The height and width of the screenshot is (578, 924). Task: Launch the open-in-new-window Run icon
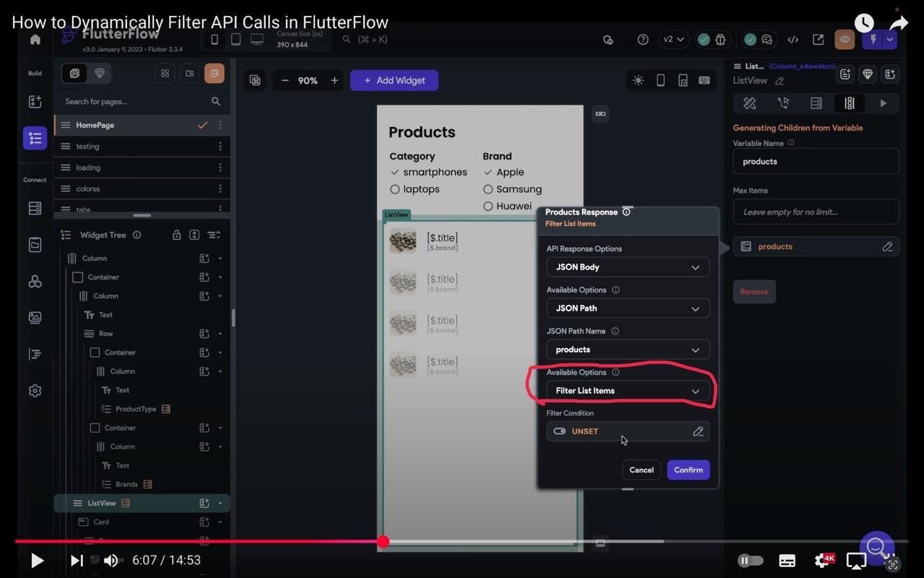818,40
